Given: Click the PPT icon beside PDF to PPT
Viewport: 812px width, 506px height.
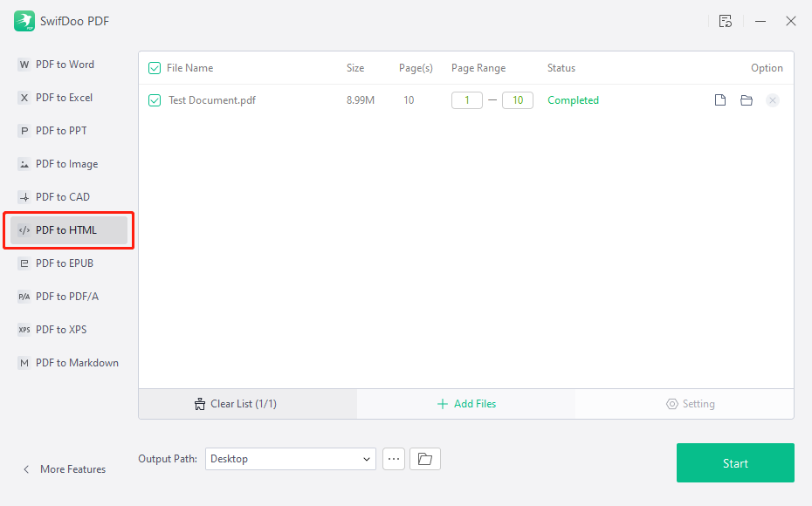Looking at the screenshot, I should [24, 131].
